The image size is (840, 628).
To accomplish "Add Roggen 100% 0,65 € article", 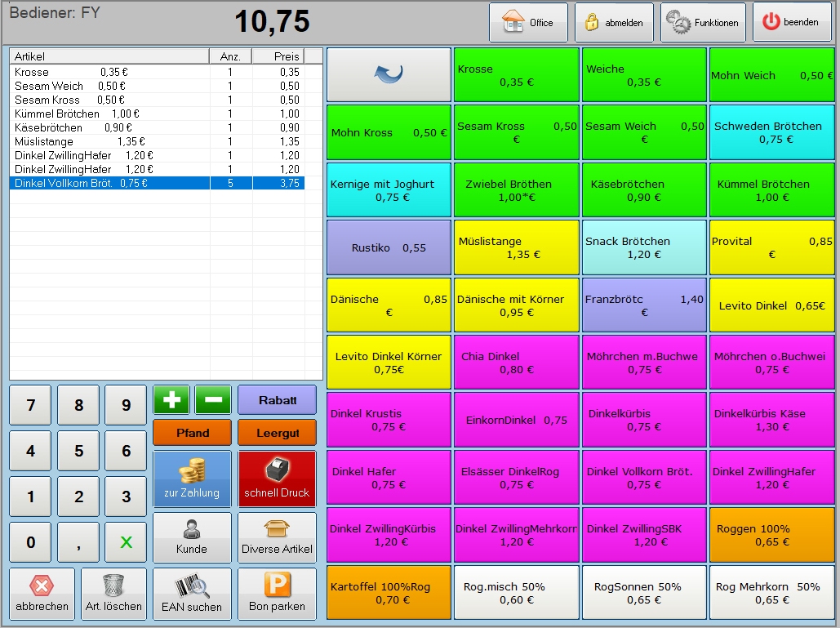I will 772,535.
